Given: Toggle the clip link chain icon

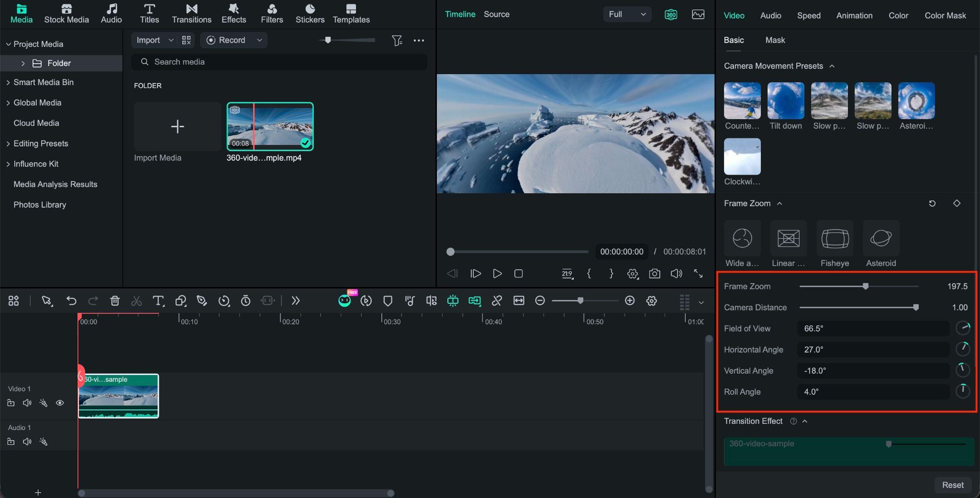Looking at the screenshot, I should (x=497, y=301).
